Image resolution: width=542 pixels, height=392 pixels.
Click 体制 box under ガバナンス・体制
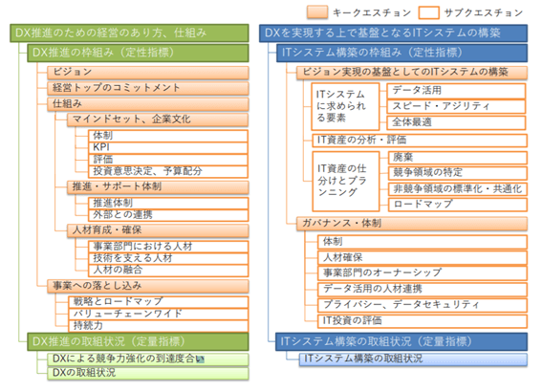[423, 242]
